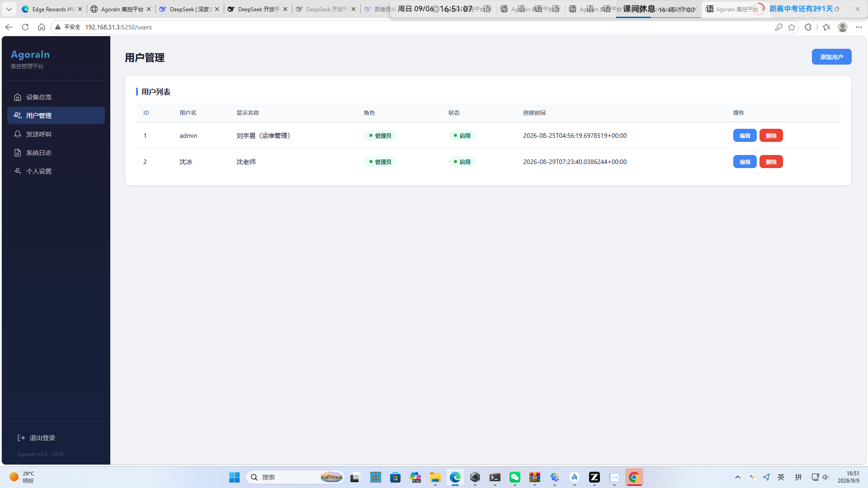Reload the page with refresh icon
This screenshot has width=868, height=488.
point(25,27)
